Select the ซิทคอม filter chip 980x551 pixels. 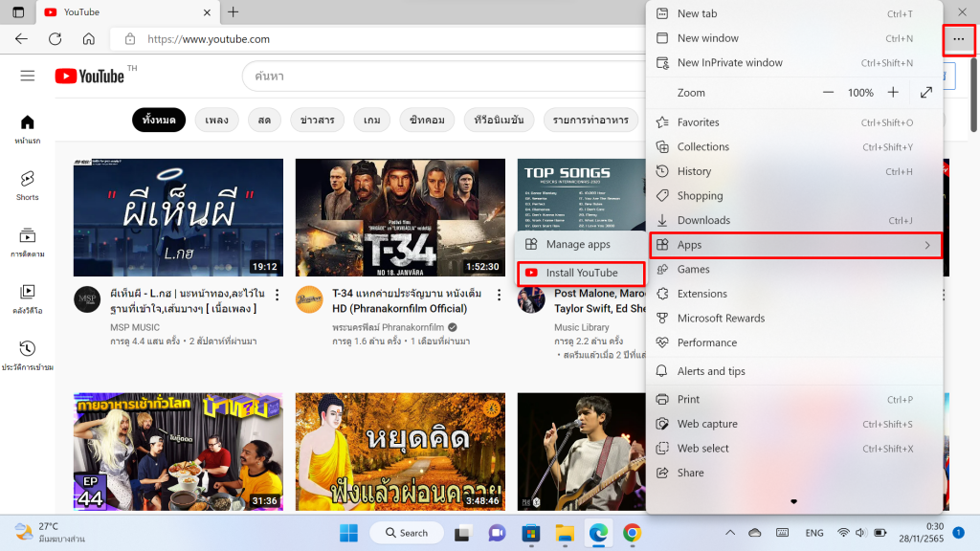pos(427,120)
